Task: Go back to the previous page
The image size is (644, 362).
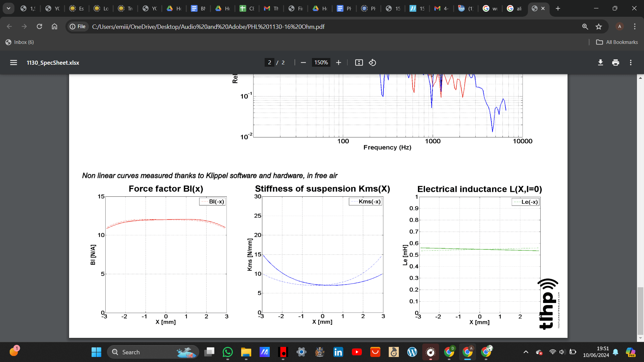Action: [9, 26]
